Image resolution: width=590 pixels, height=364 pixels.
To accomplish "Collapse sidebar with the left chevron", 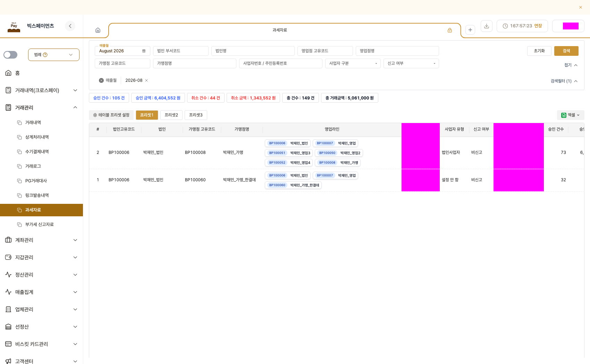I will [x=70, y=26].
